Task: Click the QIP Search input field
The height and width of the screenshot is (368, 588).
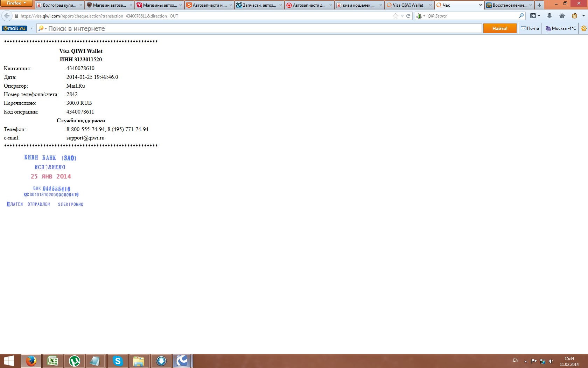Action: click(x=472, y=16)
